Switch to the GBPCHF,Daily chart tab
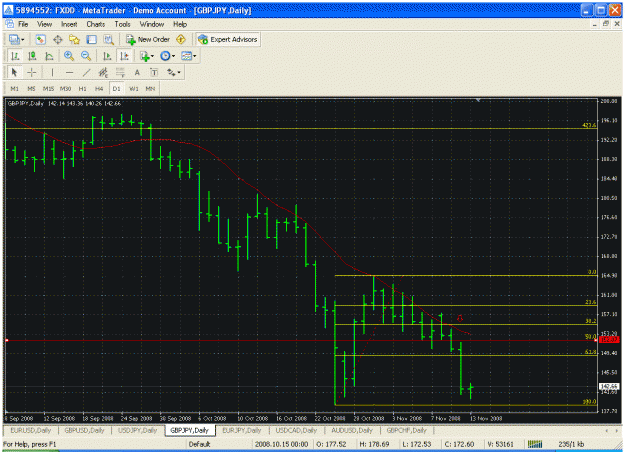Image resolution: width=625 pixels, height=452 pixels. coord(407,430)
